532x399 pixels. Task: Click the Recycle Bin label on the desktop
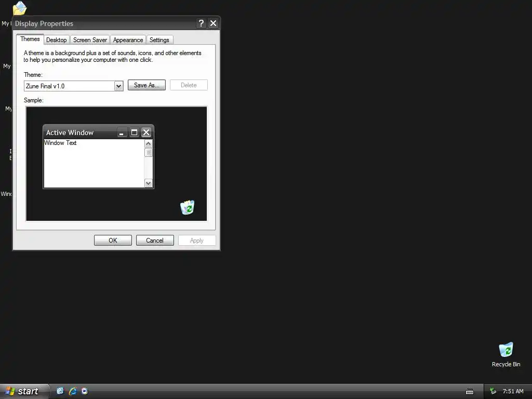(x=506, y=364)
